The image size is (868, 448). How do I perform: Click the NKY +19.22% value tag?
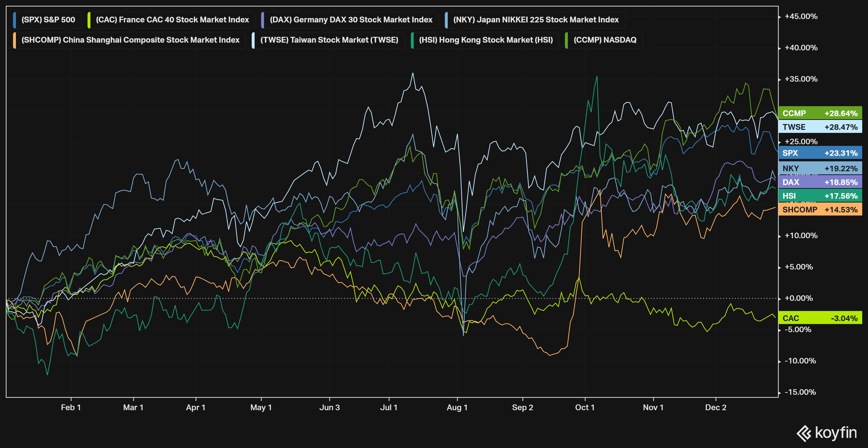pyautogui.click(x=820, y=168)
